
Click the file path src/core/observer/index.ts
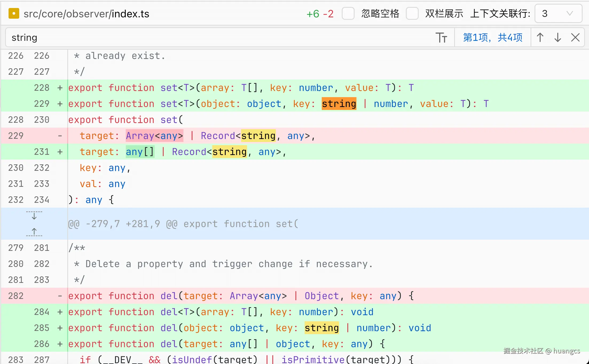coord(86,14)
